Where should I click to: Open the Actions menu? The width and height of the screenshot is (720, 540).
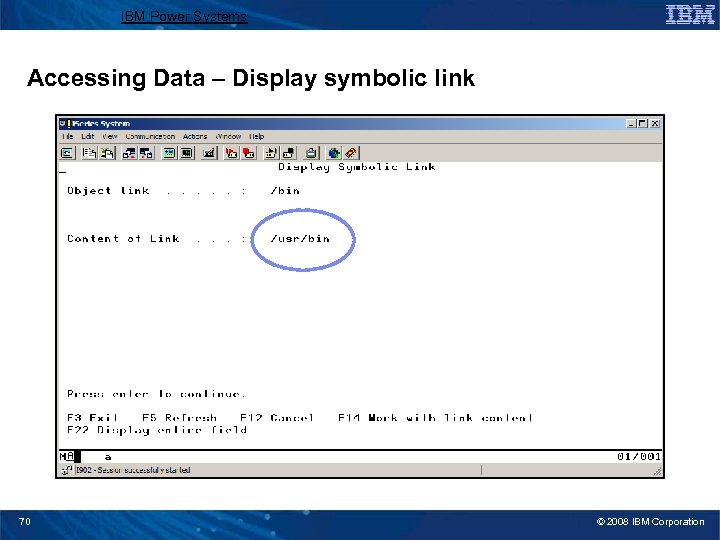pyautogui.click(x=195, y=136)
